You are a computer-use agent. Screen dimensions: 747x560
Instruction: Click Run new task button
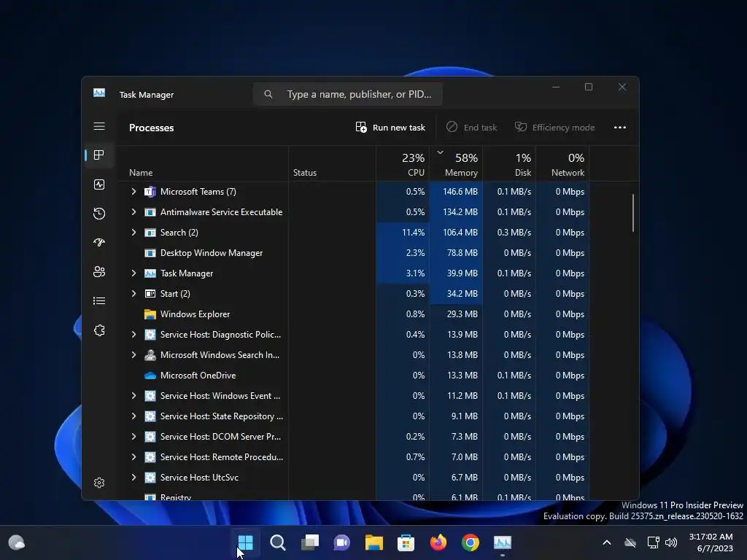[390, 128]
